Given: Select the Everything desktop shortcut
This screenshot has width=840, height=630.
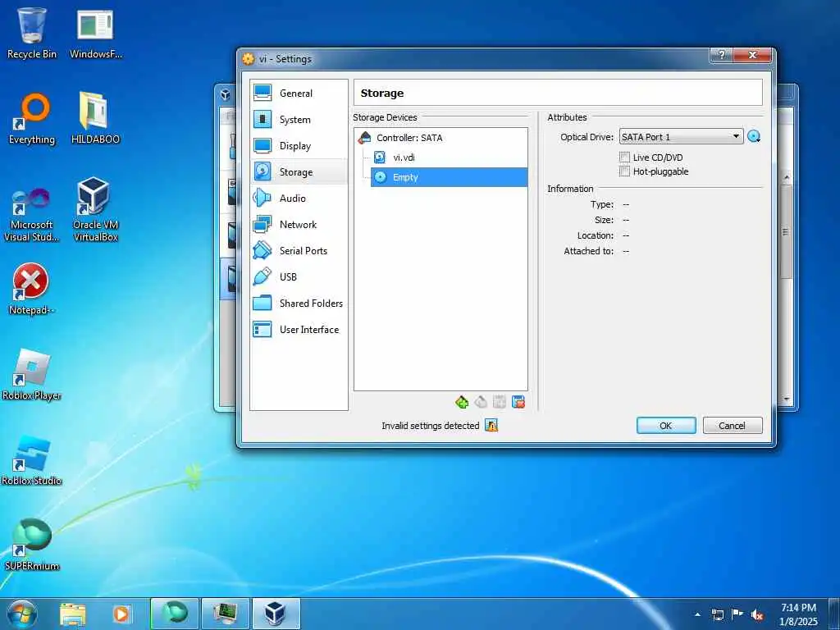Looking at the screenshot, I should (x=32, y=119).
